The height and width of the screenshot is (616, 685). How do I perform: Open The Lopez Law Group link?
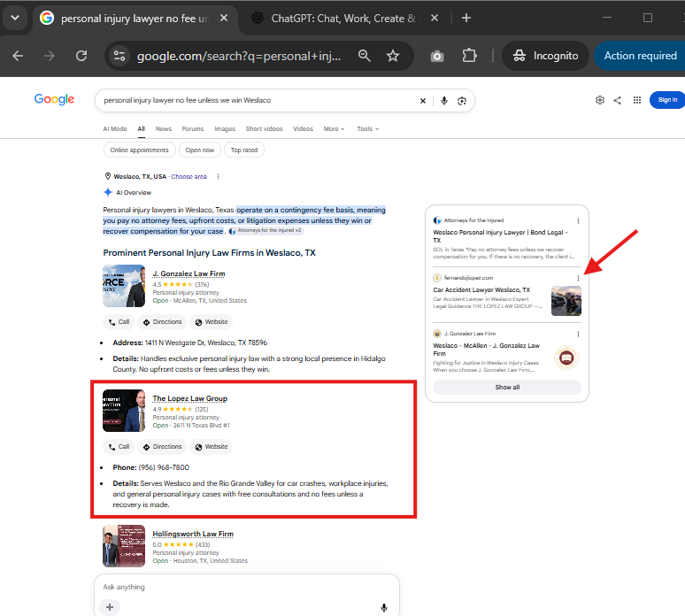[x=189, y=398]
